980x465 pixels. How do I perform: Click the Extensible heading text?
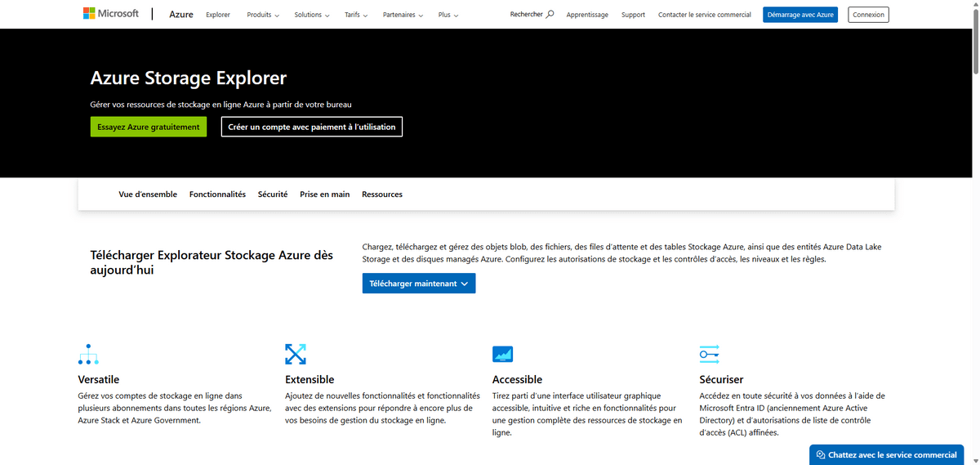tap(310, 379)
